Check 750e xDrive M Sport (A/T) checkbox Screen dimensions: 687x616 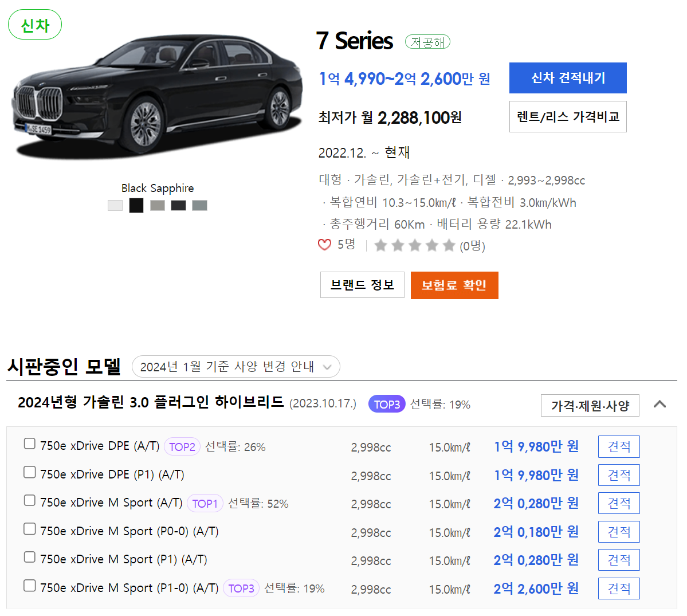(x=29, y=500)
